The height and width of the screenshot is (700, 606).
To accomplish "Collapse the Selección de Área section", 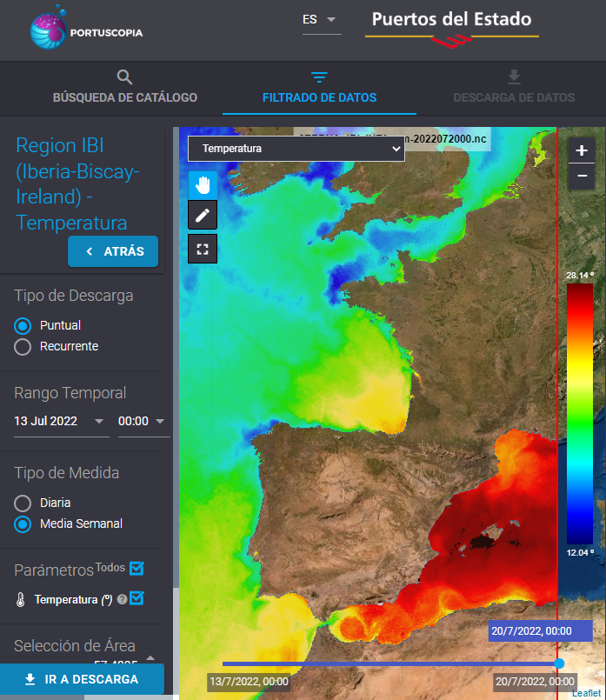I will 150,658.
